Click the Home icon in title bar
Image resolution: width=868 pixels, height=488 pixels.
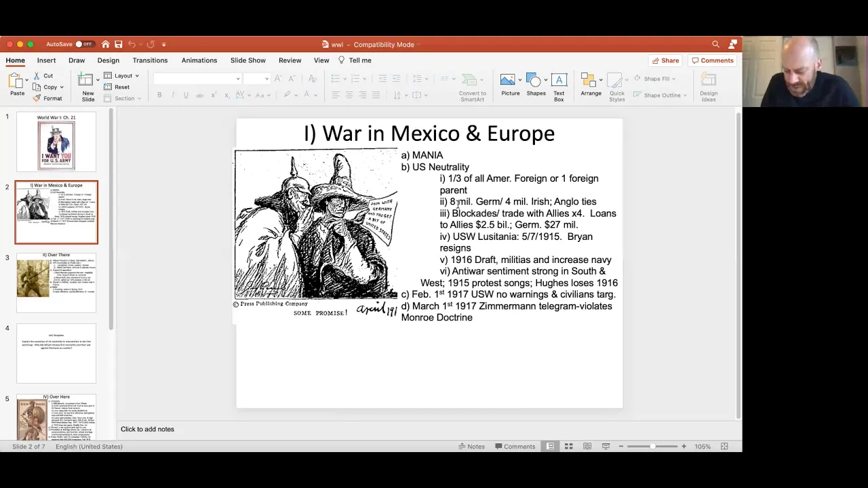click(105, 44)
